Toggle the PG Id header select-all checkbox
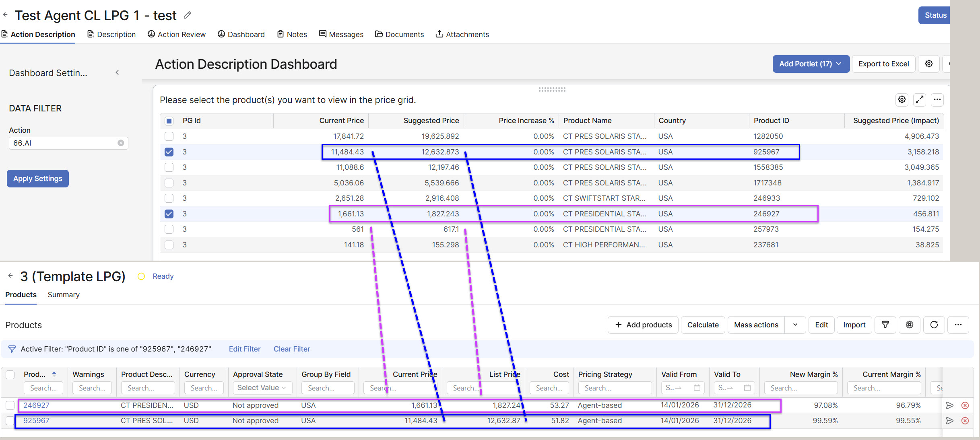 point(169,121)
